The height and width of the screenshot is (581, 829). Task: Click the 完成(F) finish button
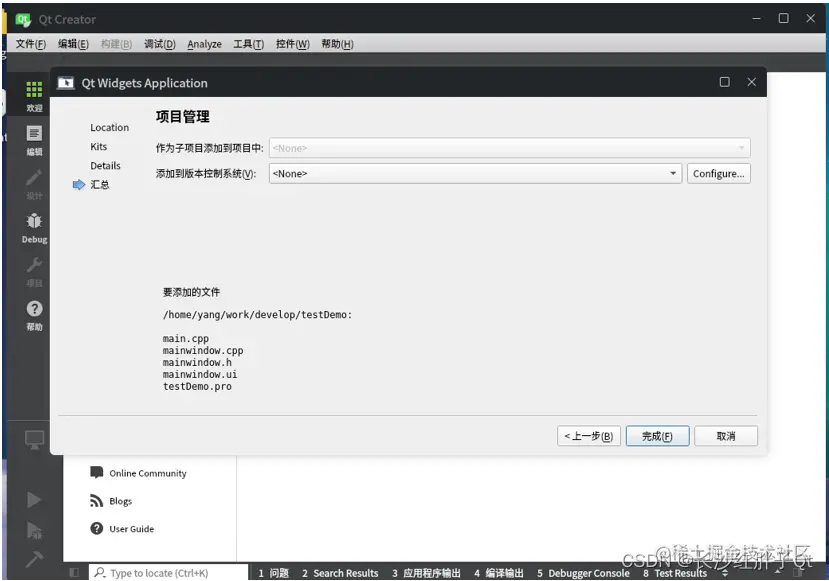(657, 436)
